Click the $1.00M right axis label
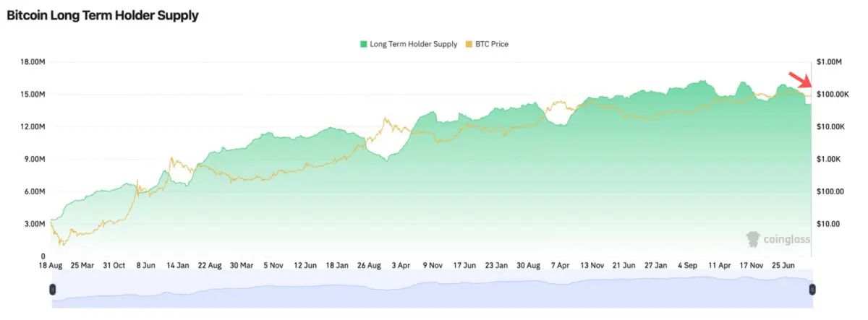 tap(829, 62)
